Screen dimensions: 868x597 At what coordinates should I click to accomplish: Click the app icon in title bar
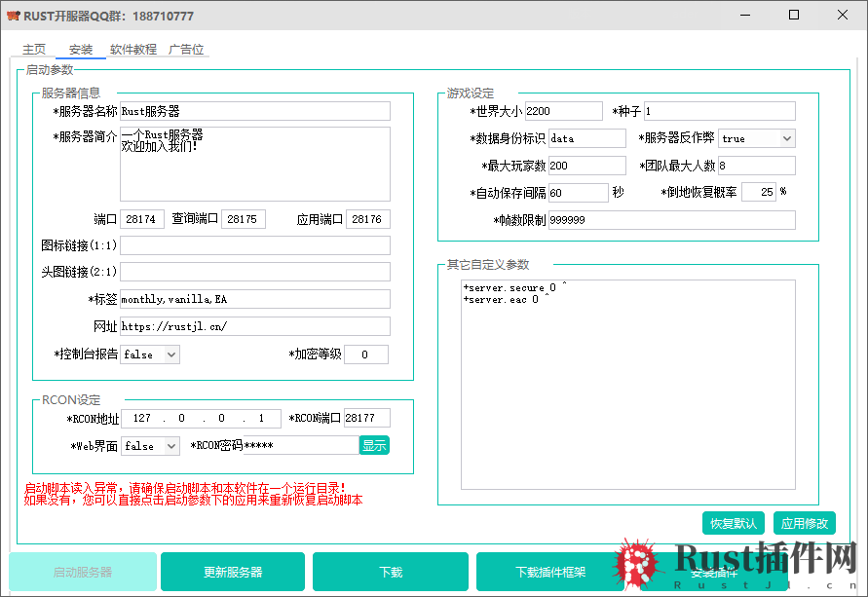coord(13,16)
